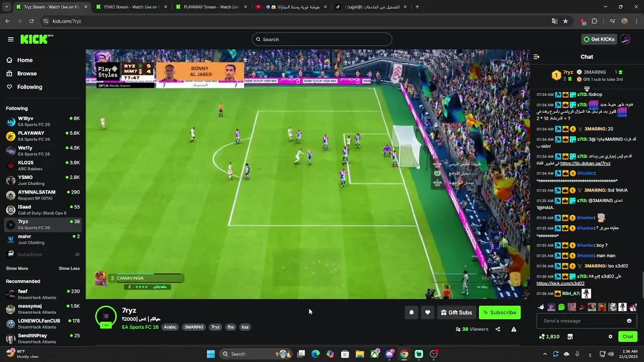This screenshot has width=644, height=362.
Task: Click the Kick search box
Action: [322, 39]
